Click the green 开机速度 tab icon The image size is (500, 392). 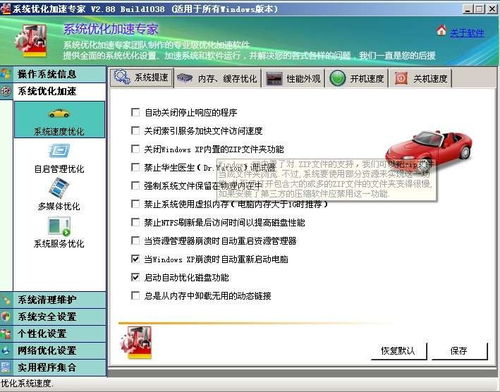pos(338,79)
